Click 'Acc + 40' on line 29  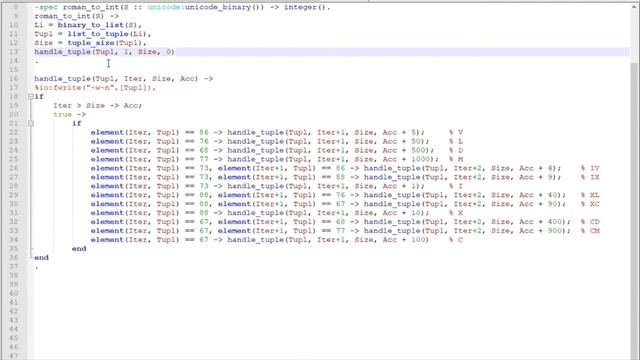click(x=538, y=195)
